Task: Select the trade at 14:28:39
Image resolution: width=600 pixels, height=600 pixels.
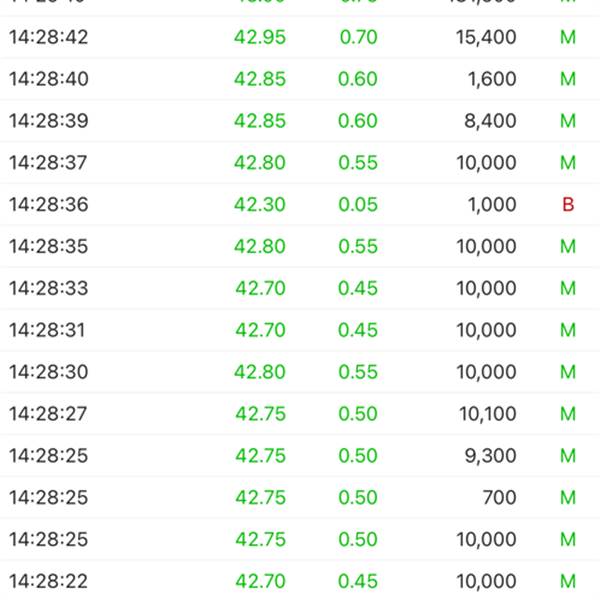Action: tap(49, 121)
